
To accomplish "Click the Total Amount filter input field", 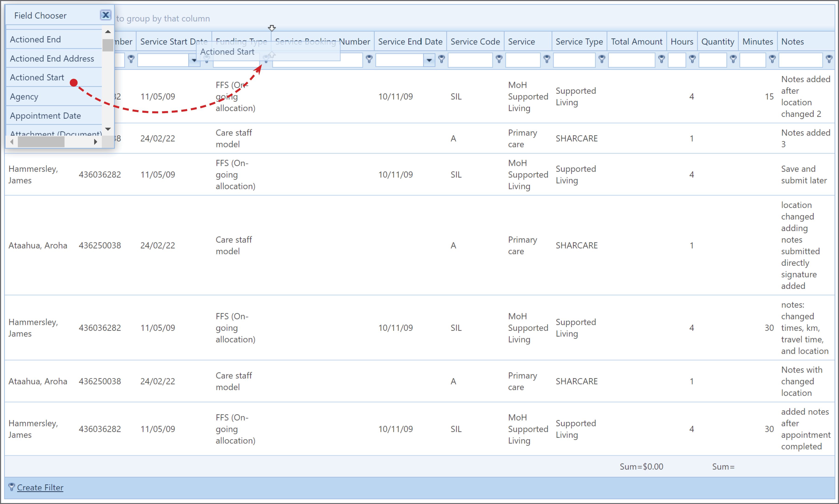I will 631,60.
